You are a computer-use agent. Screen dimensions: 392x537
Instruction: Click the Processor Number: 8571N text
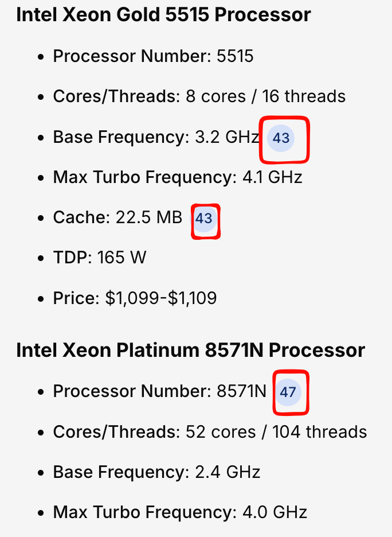point(160,392)
